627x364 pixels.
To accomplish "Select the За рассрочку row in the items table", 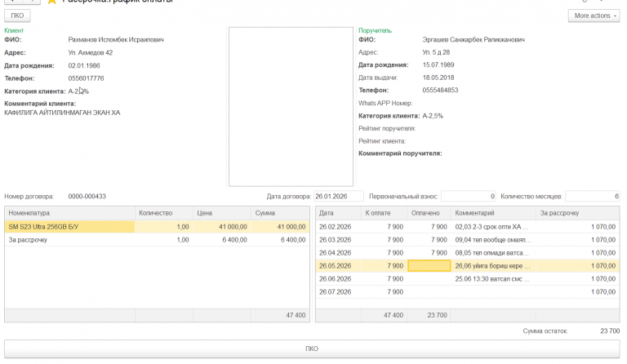I will 157,240.
